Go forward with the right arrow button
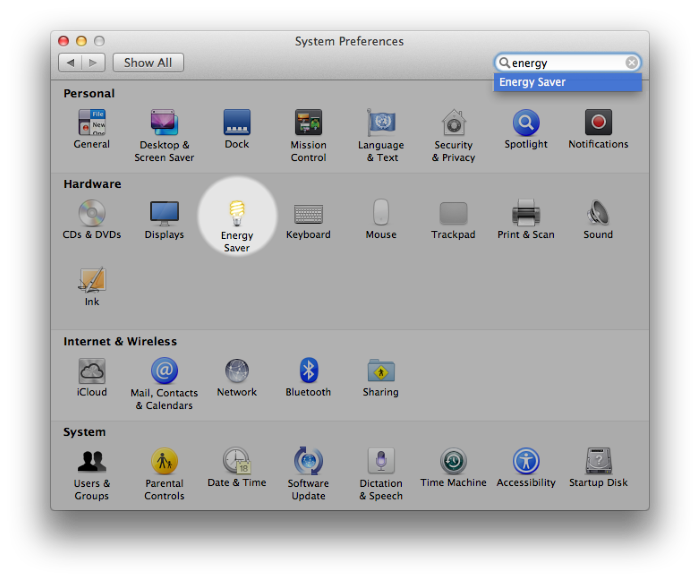This screenshot has height=581, width=700. pyautogui.click(x=93, y=62)
